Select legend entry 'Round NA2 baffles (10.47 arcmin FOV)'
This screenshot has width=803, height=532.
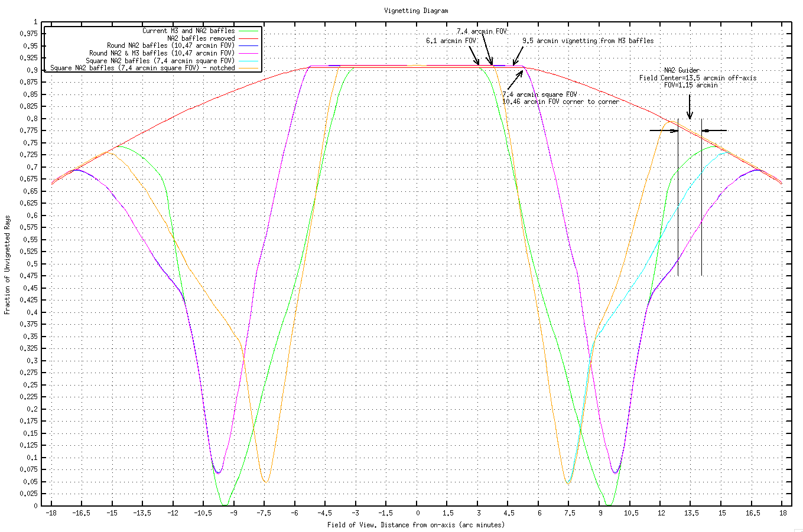pos(171,45)
